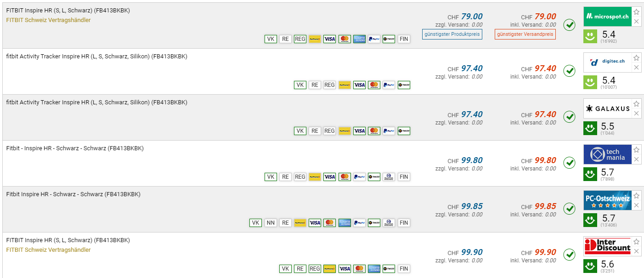This screenshot has height=278, width=644.
Task: Open the PC-Ostschweiz shop logo
Action: coord(607,200)
